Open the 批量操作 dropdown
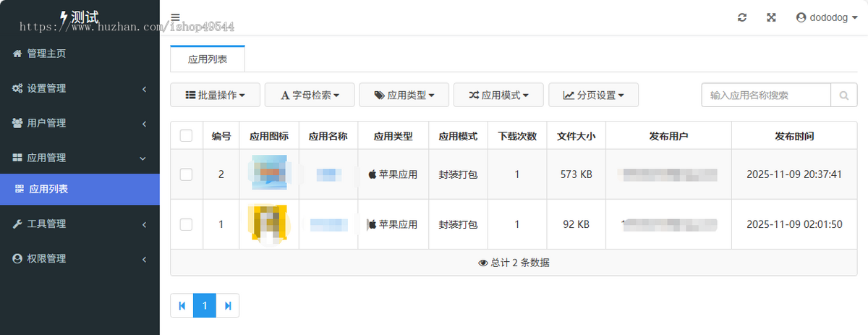This screenshot has width=868, height=335. pyautogui.click(x=215, y=95)
